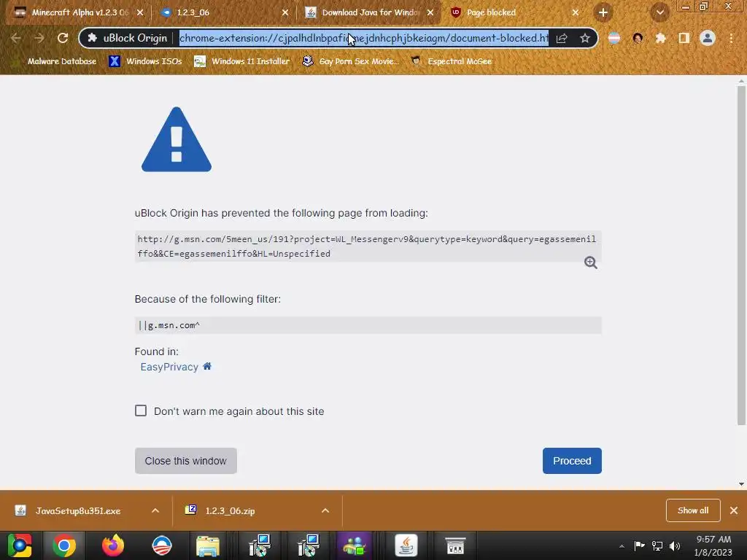Open the second installer taskbar icon

click(309, 545)
